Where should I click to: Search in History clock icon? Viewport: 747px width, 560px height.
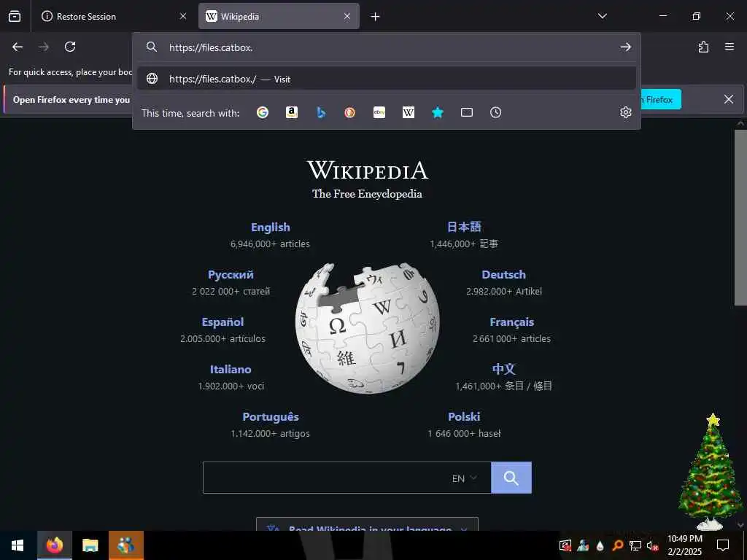(495, 112)
